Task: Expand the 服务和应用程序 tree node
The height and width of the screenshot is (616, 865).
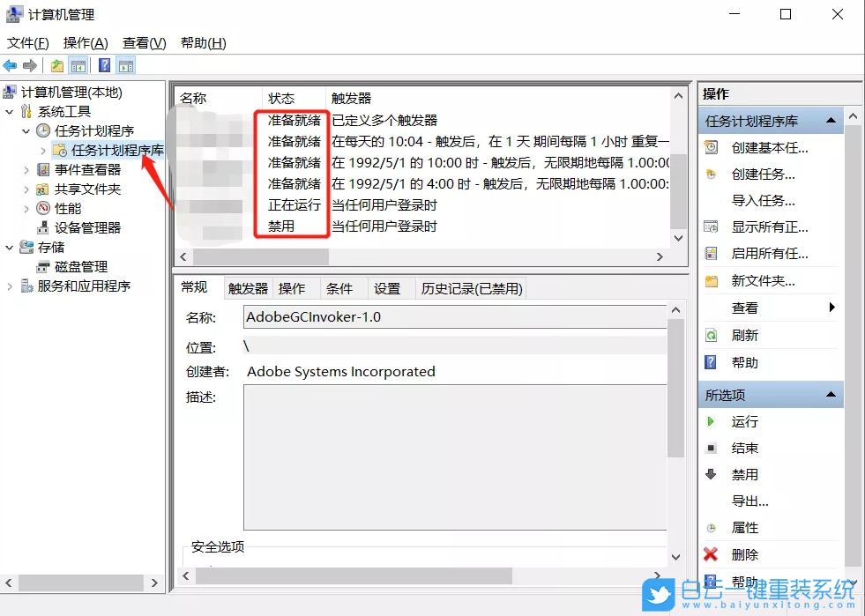Action: [10, 286]
